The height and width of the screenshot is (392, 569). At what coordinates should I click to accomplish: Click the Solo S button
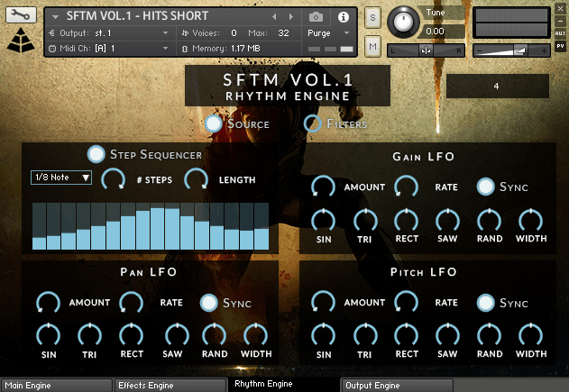[373, 18]
